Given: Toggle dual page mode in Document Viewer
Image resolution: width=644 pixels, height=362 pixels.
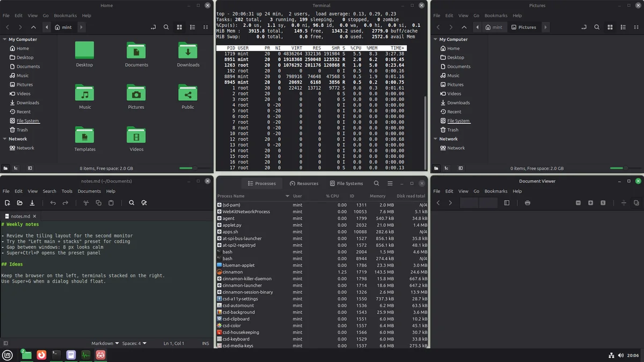Looking at the screenshot, I should [636, 203].
